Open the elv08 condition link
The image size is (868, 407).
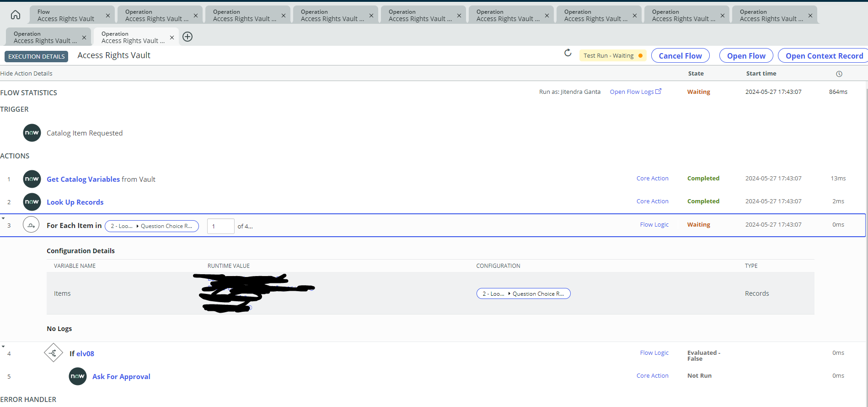tap(85, 353)
